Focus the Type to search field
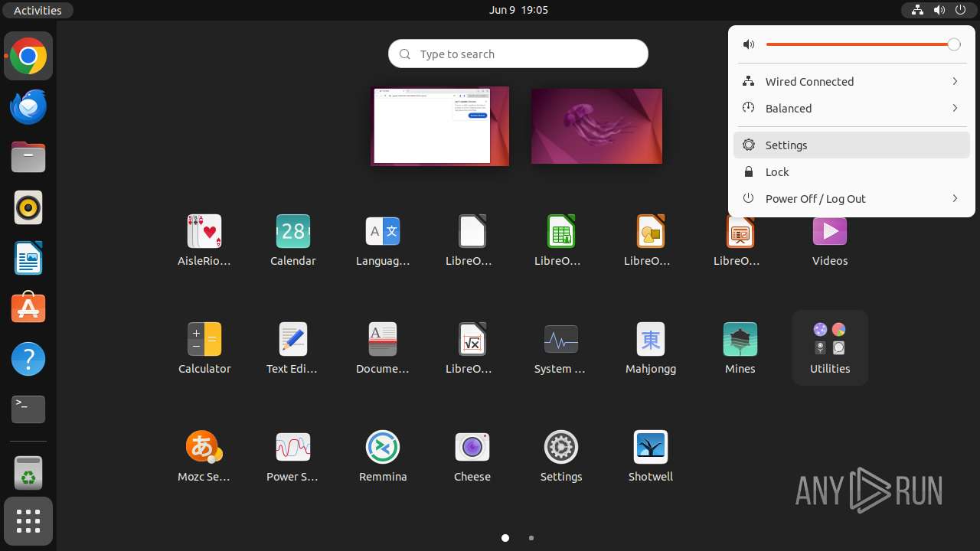980x551 pixels. tap(518, 54)
